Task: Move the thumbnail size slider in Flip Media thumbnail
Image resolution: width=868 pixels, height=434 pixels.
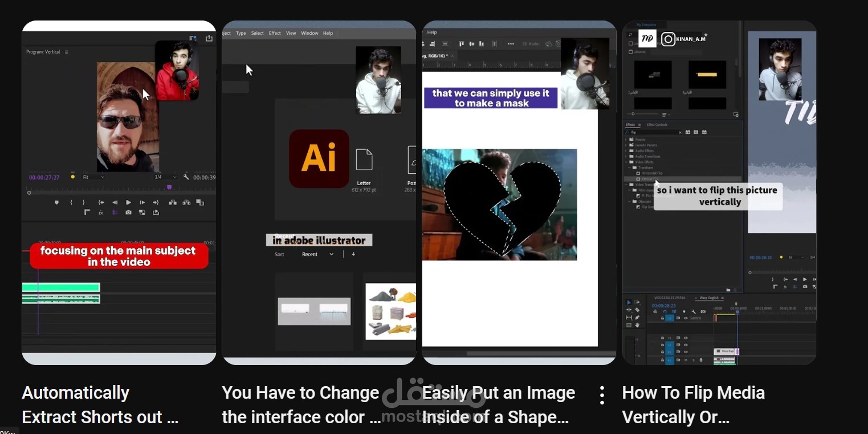Action: click(633, 113)
